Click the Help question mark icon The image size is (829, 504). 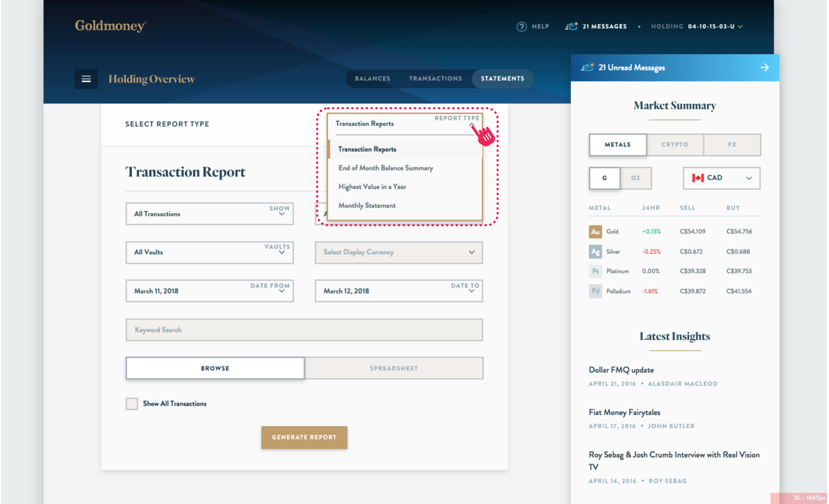coord(522,26)
